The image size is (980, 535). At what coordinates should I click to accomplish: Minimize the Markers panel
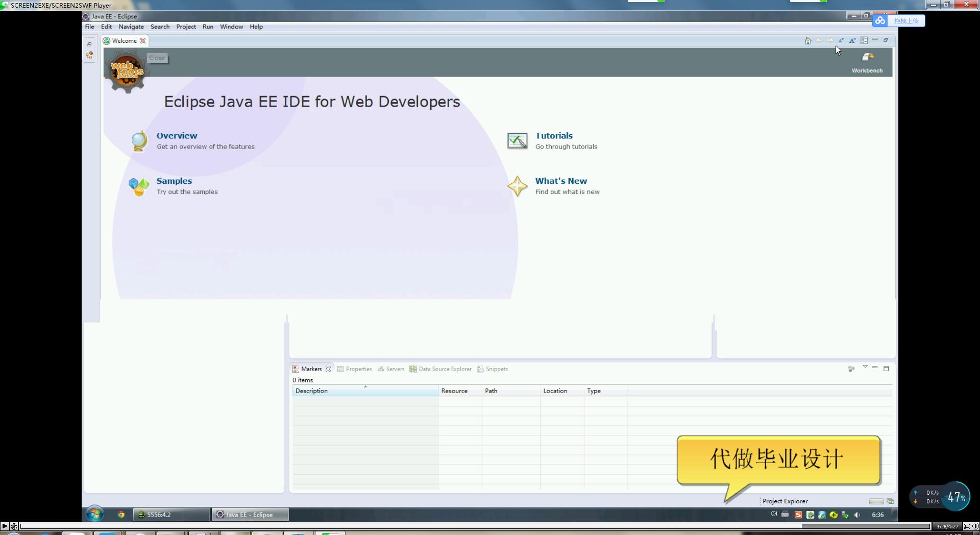(875, 368)
